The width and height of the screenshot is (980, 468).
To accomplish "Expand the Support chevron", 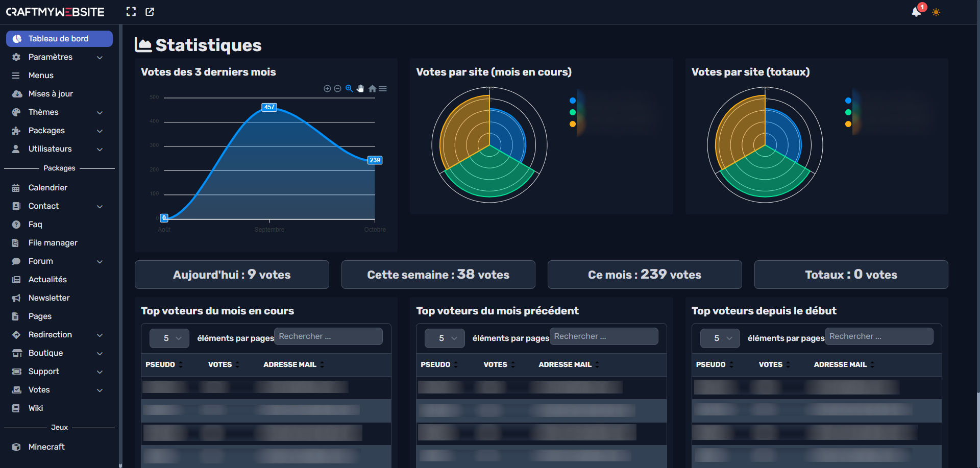I will [100, 372].
